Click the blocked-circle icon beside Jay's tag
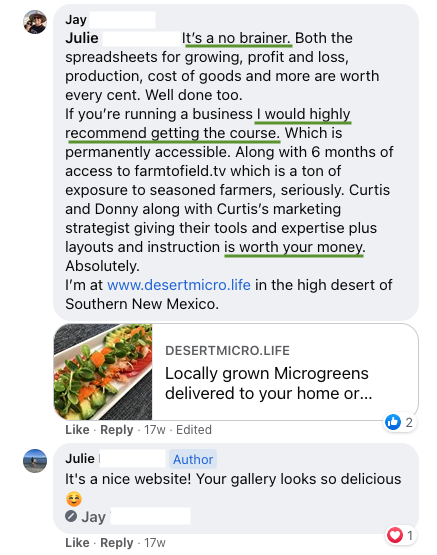Viewport: 437px width, 555px height. pyautogui.click(x=71, y=516)
